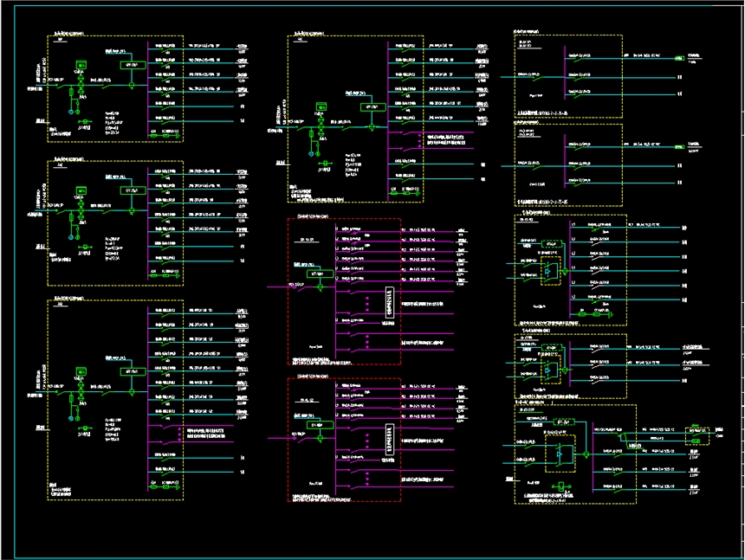Select the green box in upper red panel
This screenshot has width=745, height=560.
[x=319, y=274]
